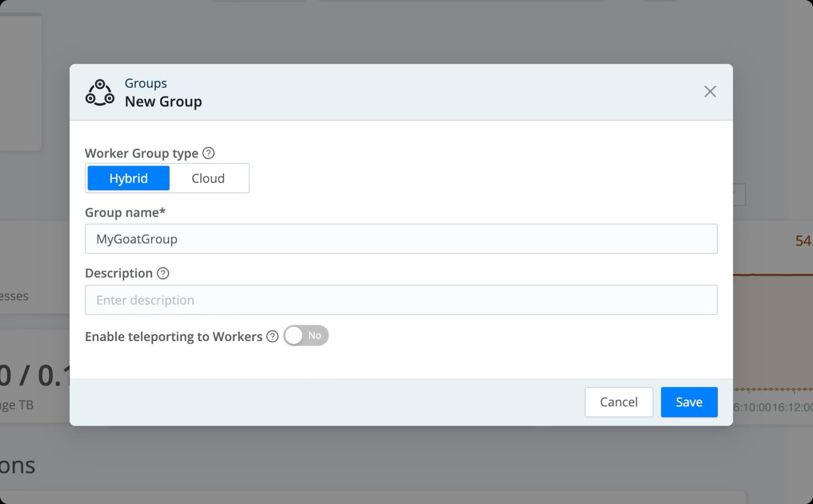Click the No label on the teleporting switch
This screenshot has width=813, height=504.
coord(316,335)
